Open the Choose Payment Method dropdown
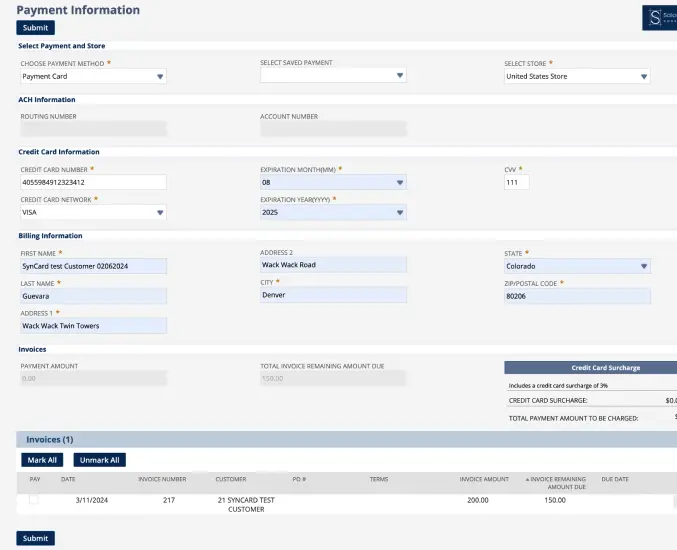Screen dimensions: 677x550 pos(93,76)
